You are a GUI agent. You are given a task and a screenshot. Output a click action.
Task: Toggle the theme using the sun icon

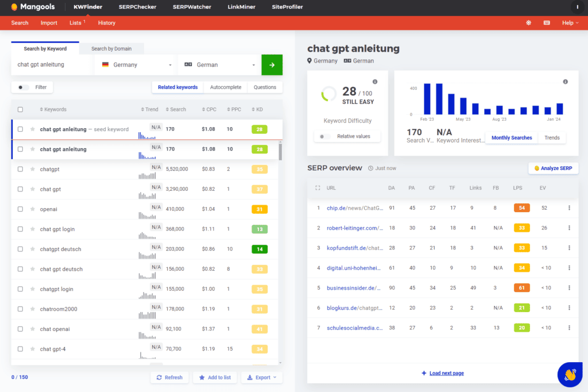[x=528, y=23]
